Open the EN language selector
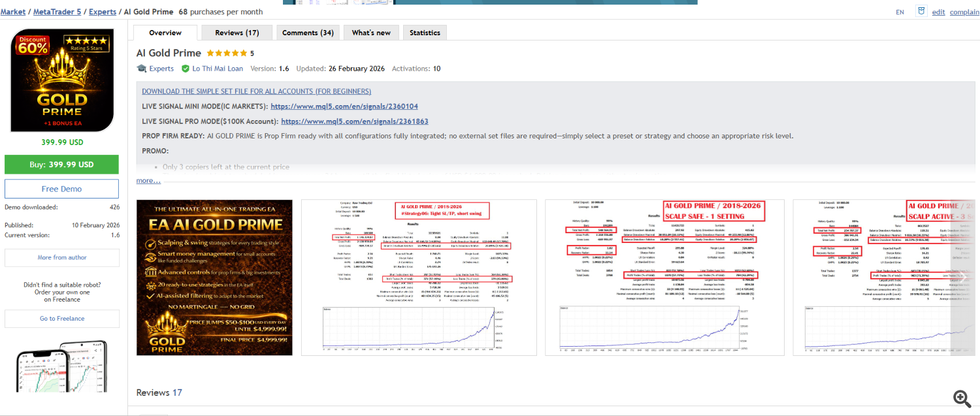 [x=900, y=12]
